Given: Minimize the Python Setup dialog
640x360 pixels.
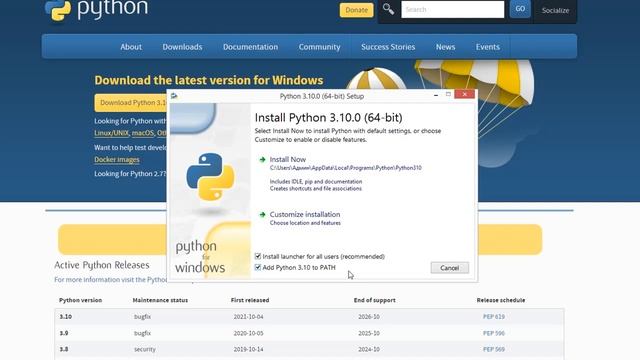Looking at the screenshot, I should (436, 95).
